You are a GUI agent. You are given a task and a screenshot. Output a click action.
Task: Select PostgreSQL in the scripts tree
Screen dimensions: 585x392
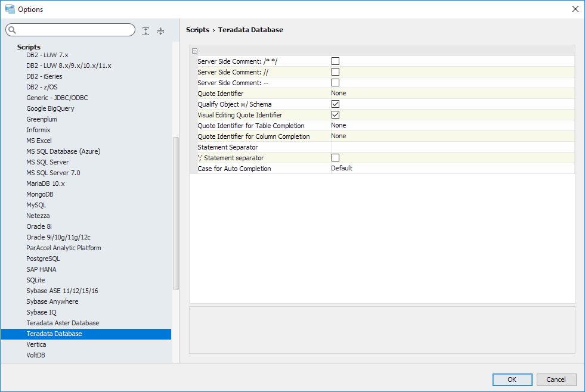click(x=43, y=259)
